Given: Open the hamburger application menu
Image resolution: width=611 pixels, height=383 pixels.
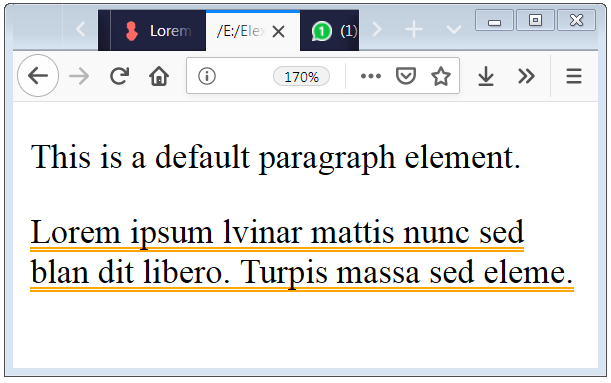Looking at the screenshot, I should 574,76.
